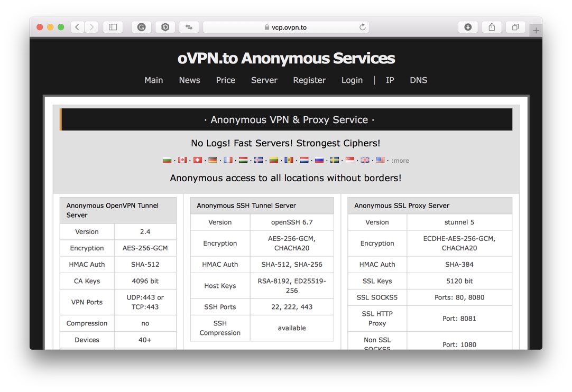Screen dimensions: 572x392
Task: Select the Netherlands flag
Action: coord(304,160)
